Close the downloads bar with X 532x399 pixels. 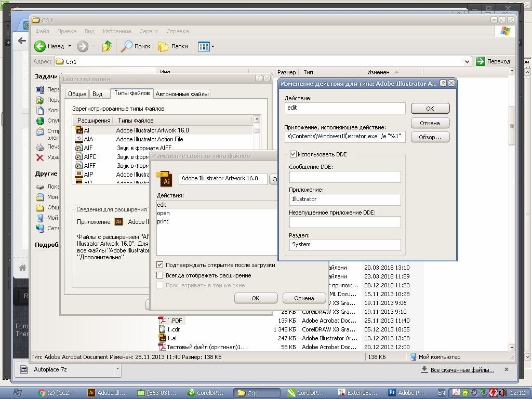tap(507, 369)
